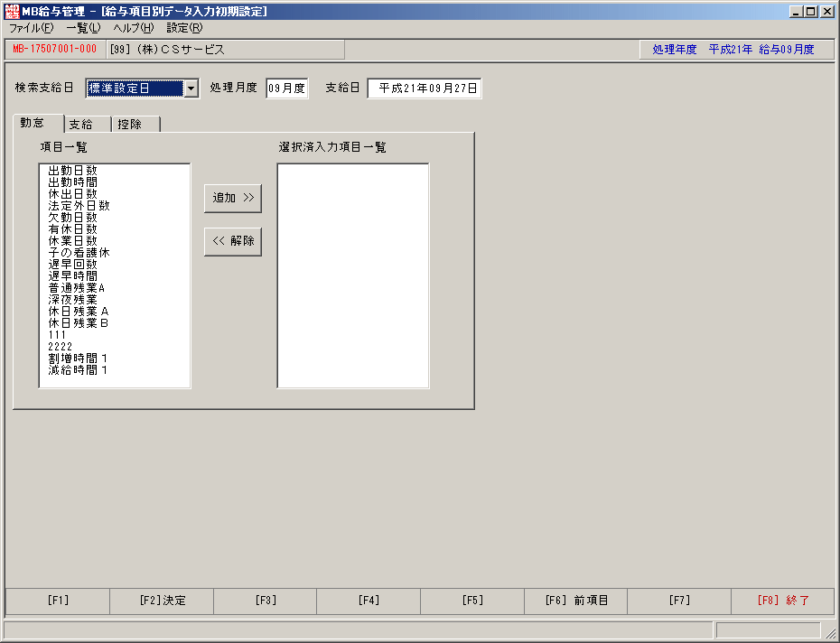Click the 支給日 date field

point(425,89)
